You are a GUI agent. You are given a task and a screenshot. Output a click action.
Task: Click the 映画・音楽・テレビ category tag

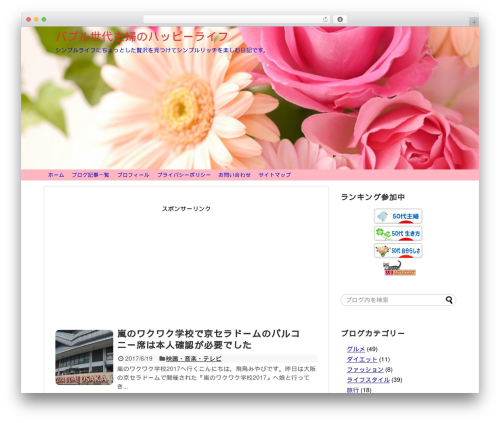click(x=193, y=359)
